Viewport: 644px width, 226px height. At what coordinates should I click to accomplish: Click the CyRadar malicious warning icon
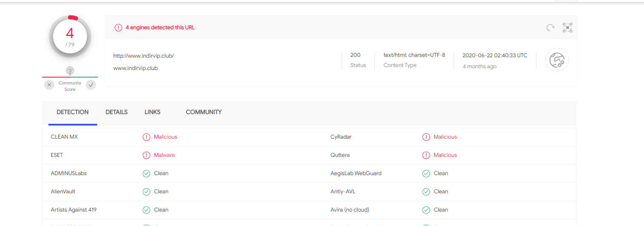(x=426, y=137)
